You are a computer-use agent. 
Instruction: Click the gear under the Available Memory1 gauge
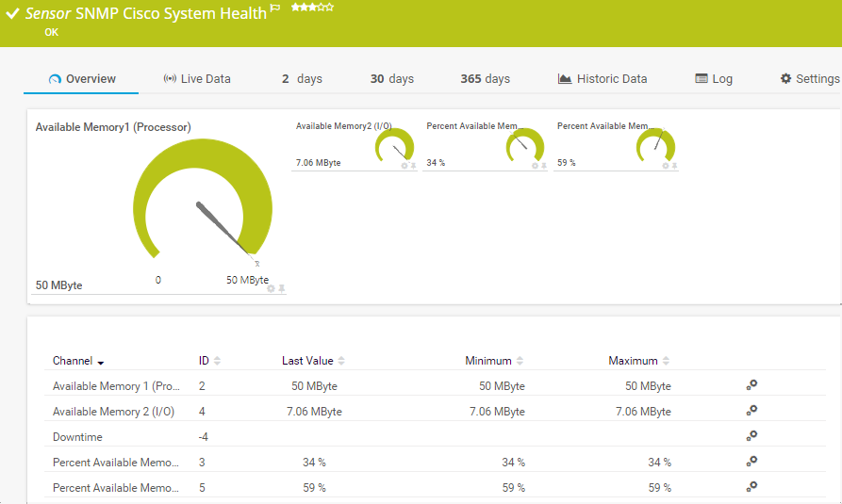[x=271, y=289]
